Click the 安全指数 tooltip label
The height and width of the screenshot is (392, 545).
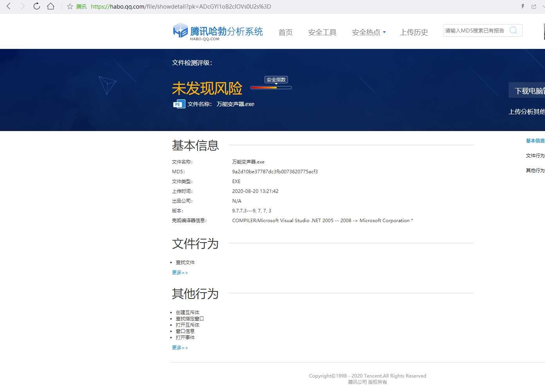(x=276, y=80)
